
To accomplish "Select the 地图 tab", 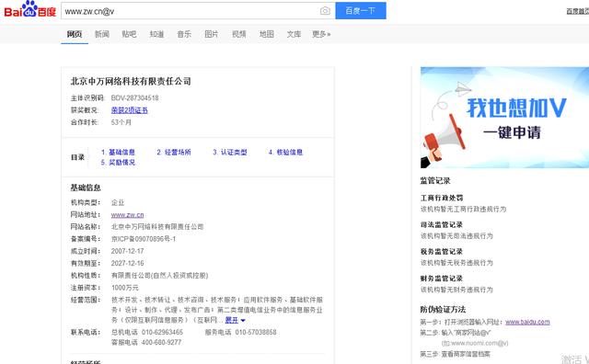I will [x=266, y=34].
